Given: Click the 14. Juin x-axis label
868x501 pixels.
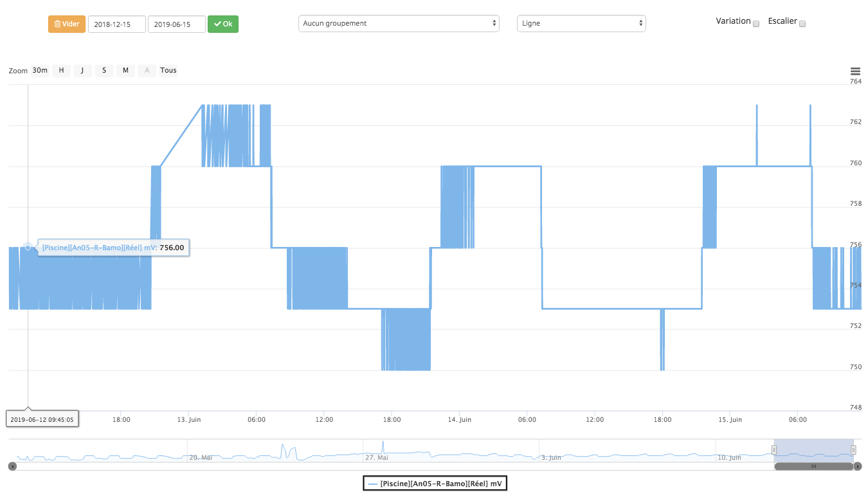Looking at the screenshot, I should pos(459,420).
